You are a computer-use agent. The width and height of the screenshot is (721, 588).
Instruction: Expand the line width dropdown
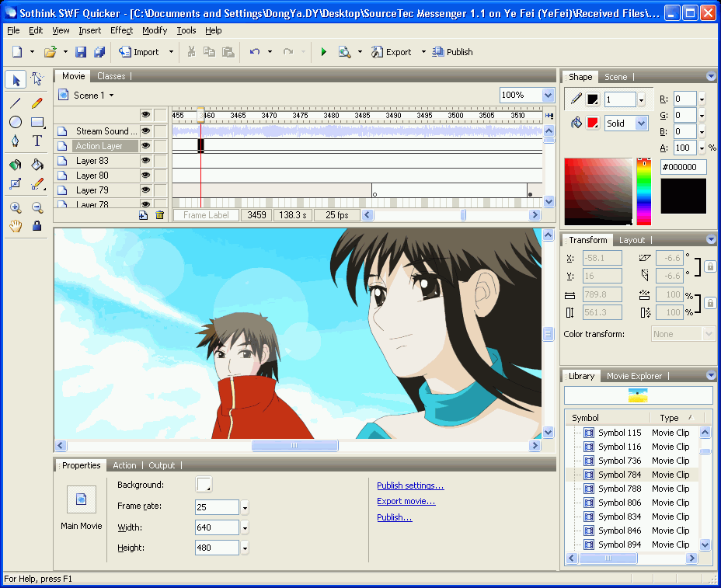tap(642, 99)
